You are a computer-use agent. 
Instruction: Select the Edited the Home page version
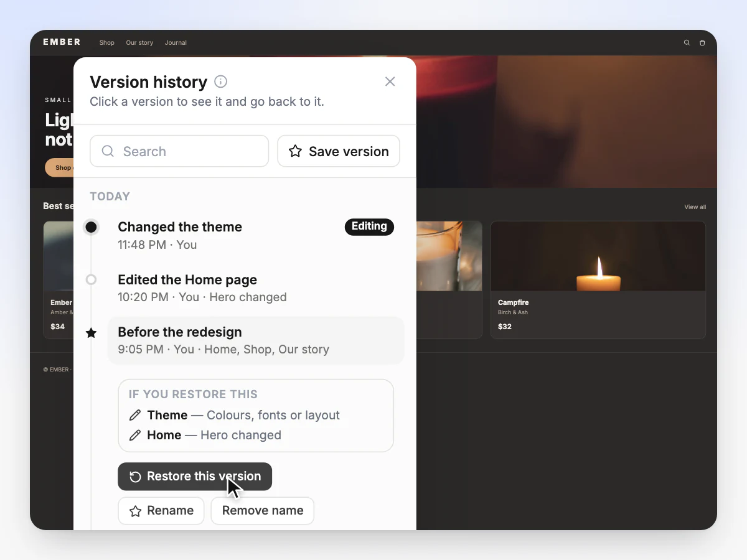(256, 288)
